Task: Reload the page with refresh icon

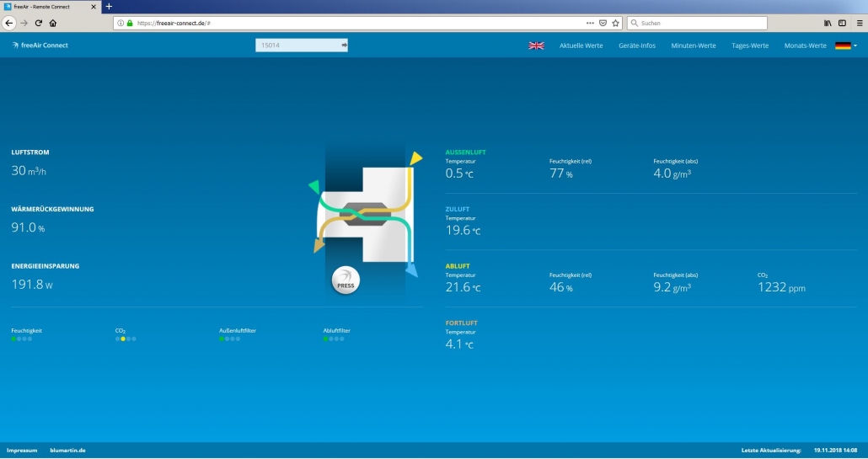Action: [39, 24]
